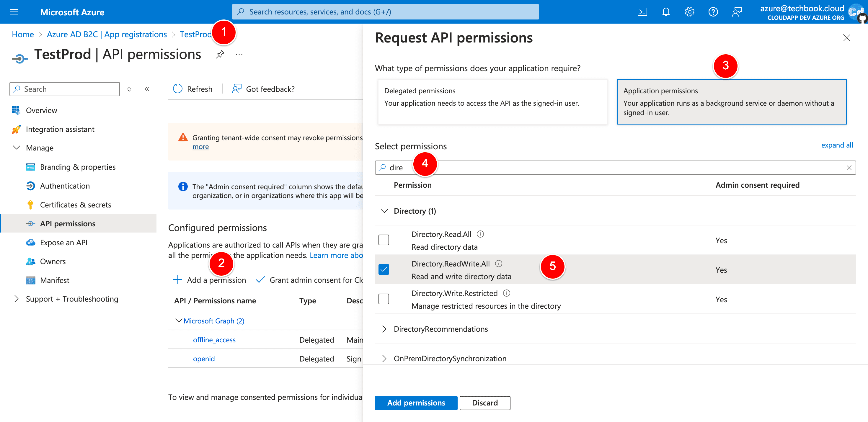Open Certificates & secrets menu item
The image size is (868, 422).
click(76, 205)
